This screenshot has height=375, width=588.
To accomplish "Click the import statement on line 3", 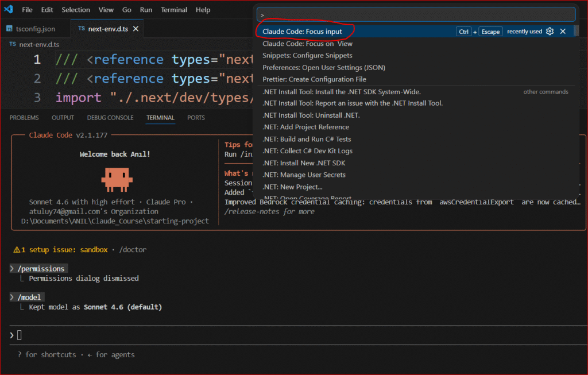I will pos(154,98).
